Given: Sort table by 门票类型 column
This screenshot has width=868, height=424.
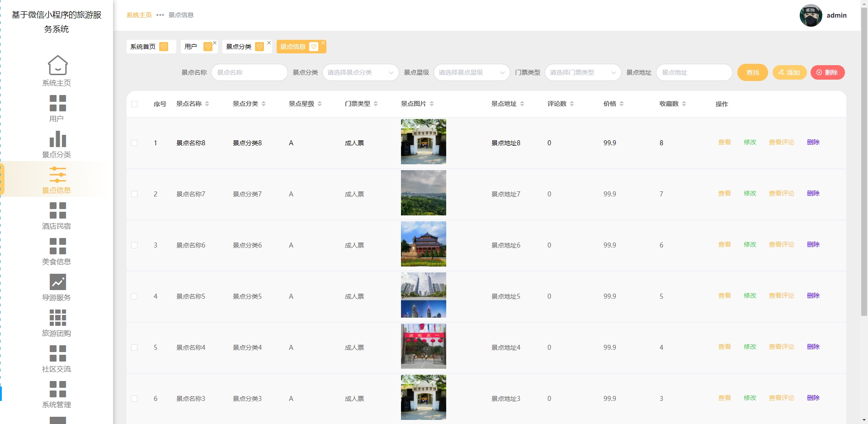Looking at the screenshot, I should point(376,104).
